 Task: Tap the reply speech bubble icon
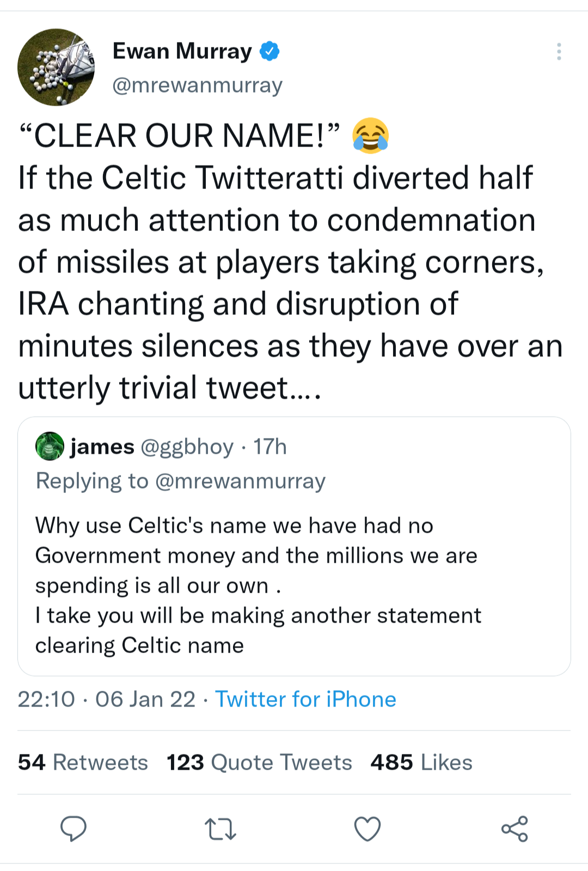point(73,829)
